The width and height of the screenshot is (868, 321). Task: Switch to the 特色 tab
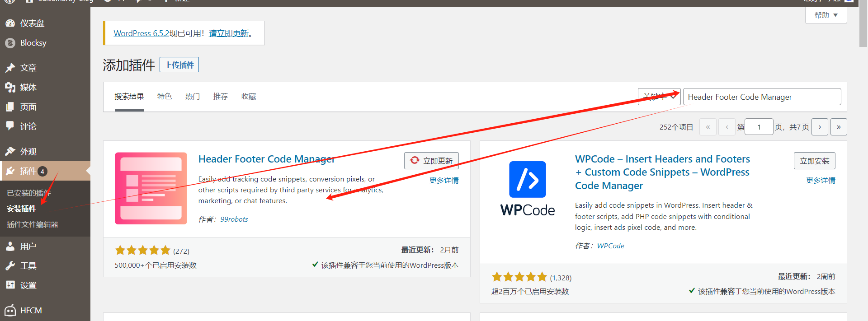coord(165,97)
